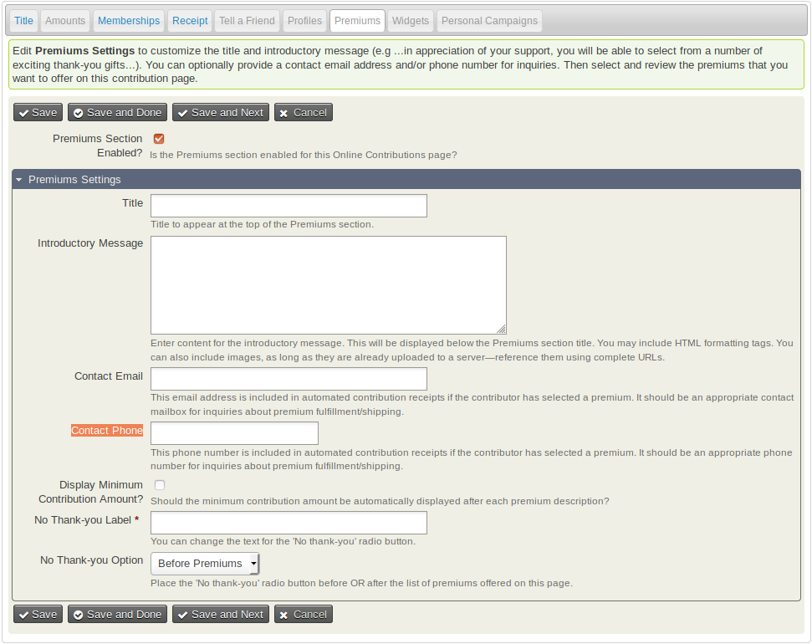This screenshot has width=812, height=644.
Task: Click the Contact Email input field
Action: tap(289, 379)
